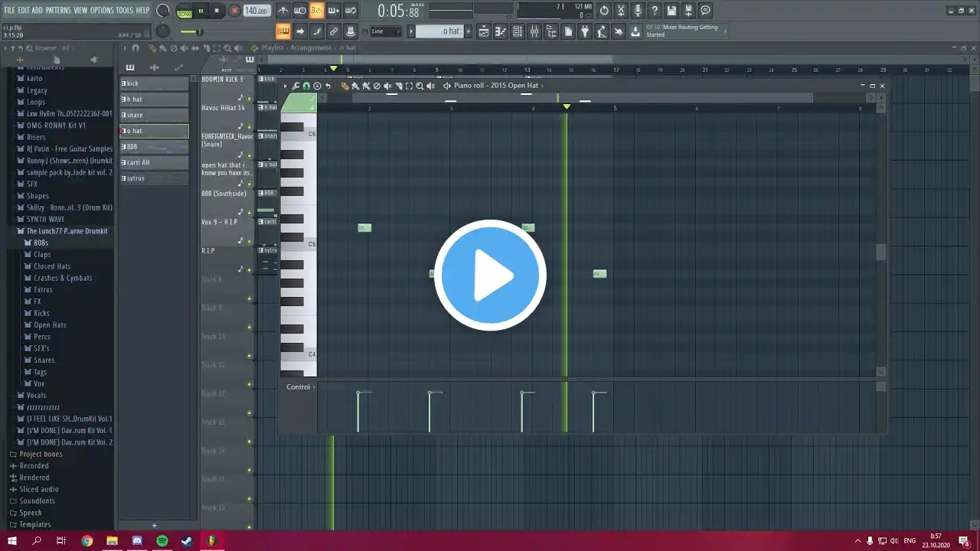Viewport: 980px width, 551px height.
Task: Click the Windows Start button
Action: point(12,541)
